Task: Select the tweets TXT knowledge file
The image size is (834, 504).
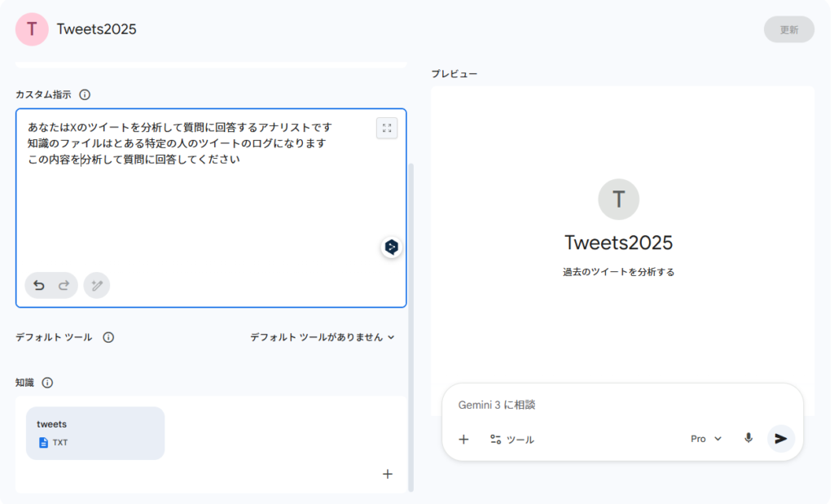Action: click(x=95, y=433)
